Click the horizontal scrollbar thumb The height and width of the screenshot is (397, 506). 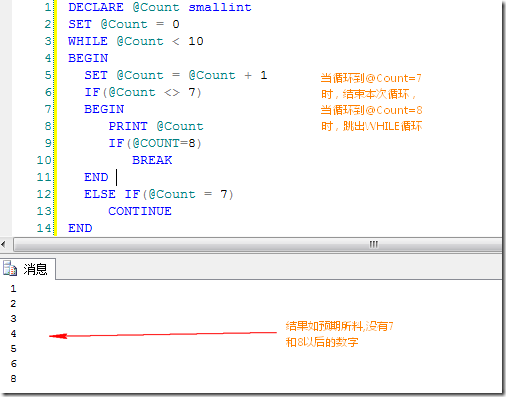coord(258,245)
